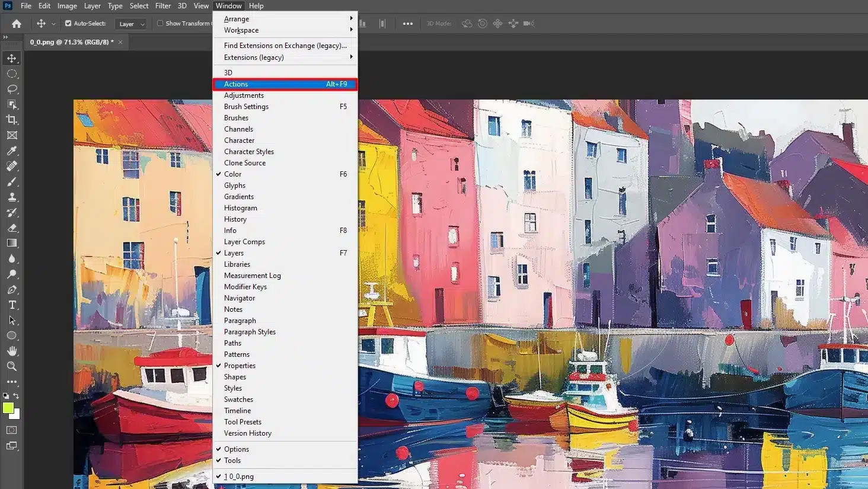The height and width of the screenshot is (489, 868).
Task: Select the Frame tool
Action: click(12, 135)
